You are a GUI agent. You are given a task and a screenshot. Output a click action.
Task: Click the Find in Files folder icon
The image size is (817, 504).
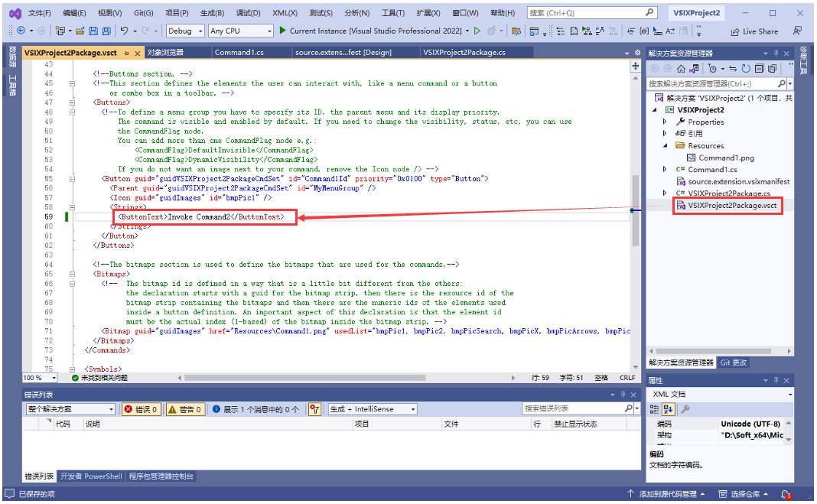point(516,31)
